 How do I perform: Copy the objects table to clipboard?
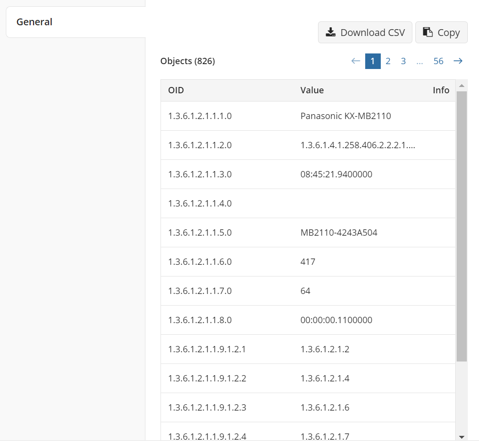[442, 33]
